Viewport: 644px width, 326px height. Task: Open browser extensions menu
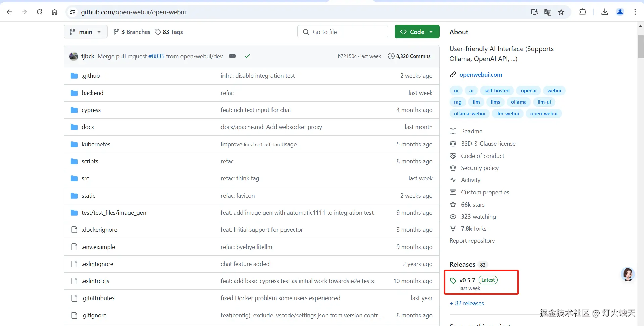pyautogui.click(x=583, y=12)
